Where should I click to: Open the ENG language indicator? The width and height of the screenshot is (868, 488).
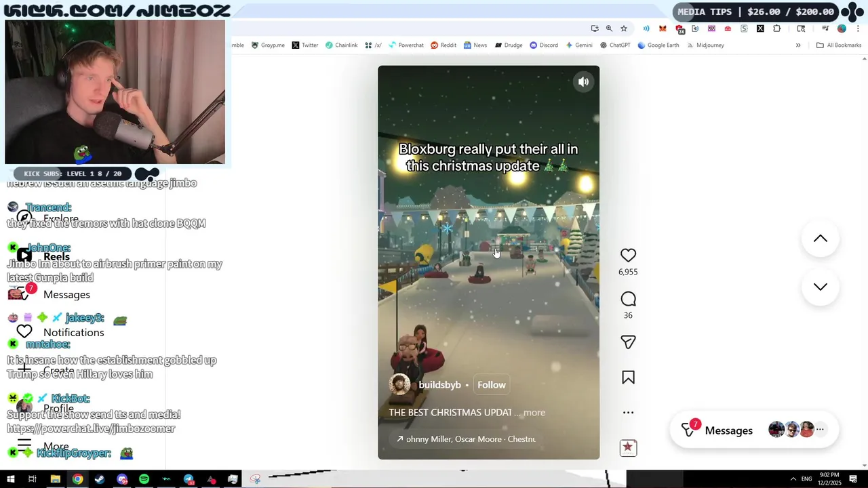tap(806, 479)
